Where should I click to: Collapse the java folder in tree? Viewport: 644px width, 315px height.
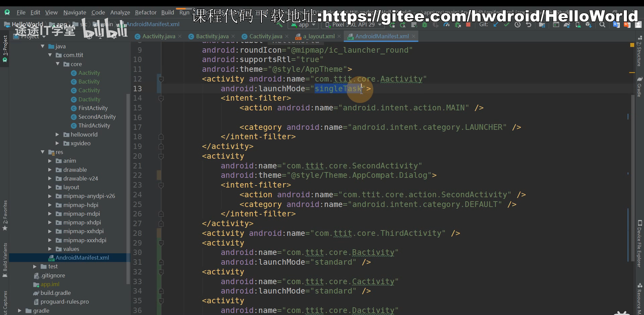(43, 46)
